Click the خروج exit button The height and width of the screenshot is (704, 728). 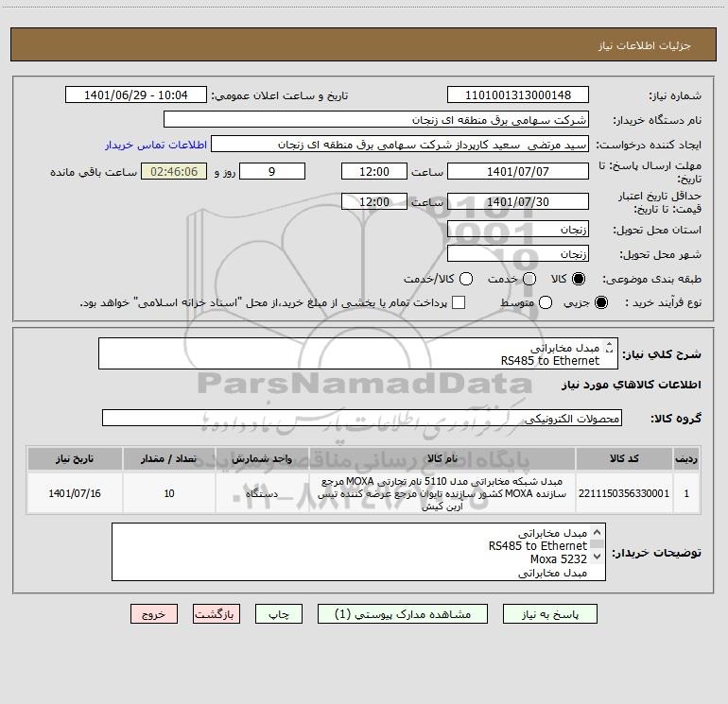tap(154, 614)
